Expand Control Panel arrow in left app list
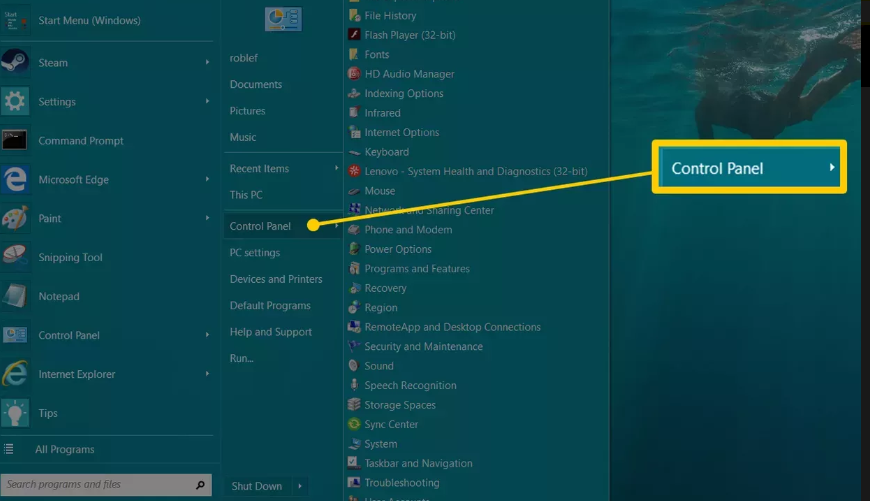This screenshot has height=501, width=870. tap(207, 335)
